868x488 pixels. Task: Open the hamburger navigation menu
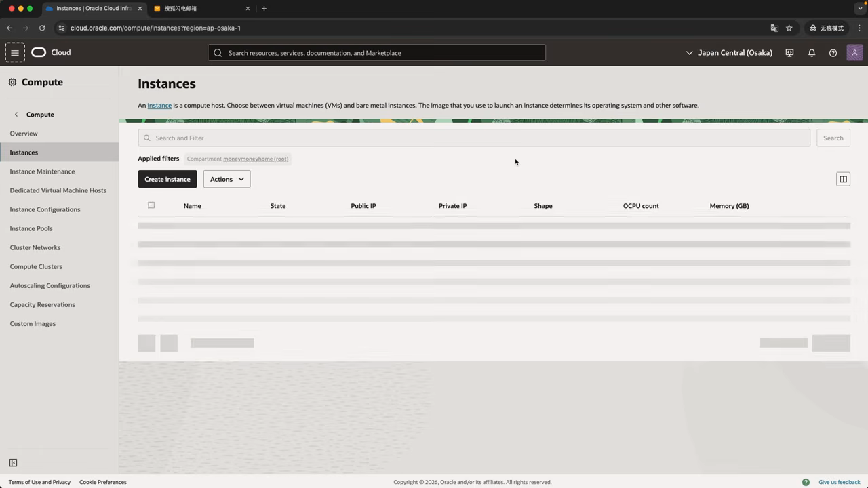(x=15, y=52)
